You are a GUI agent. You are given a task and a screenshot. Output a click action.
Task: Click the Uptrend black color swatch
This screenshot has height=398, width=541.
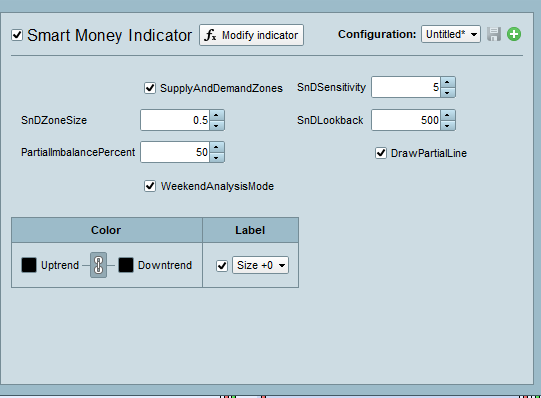(x=29, y=265)
